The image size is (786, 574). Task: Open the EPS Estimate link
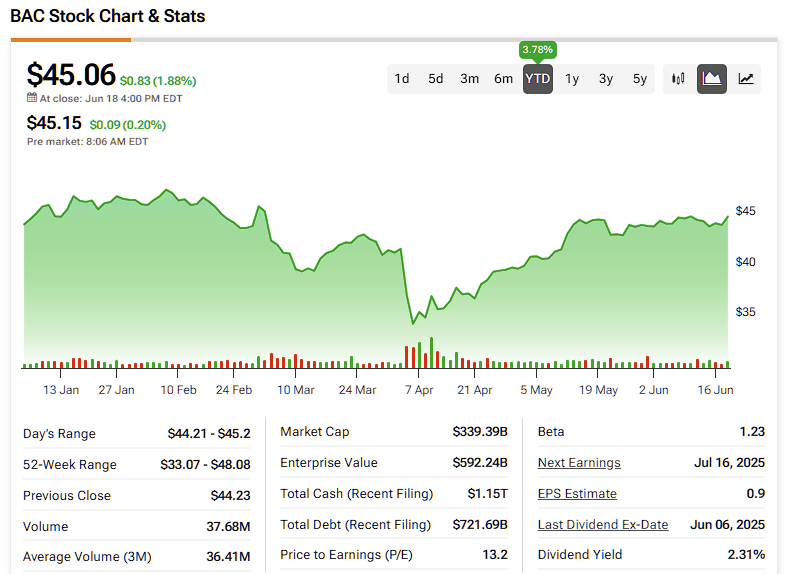tap(577, 494)
